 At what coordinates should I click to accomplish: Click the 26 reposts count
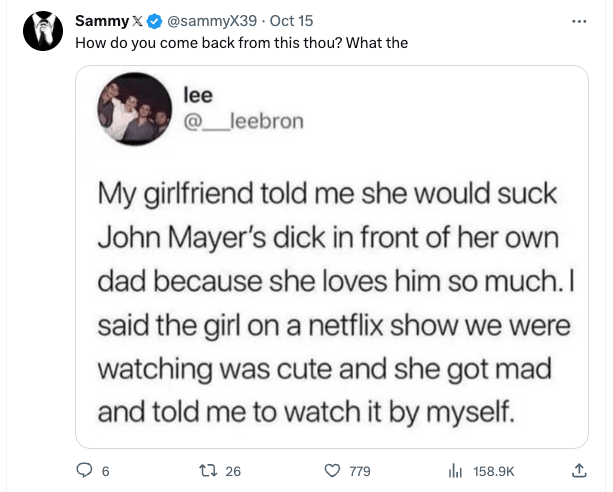[233, 471]
